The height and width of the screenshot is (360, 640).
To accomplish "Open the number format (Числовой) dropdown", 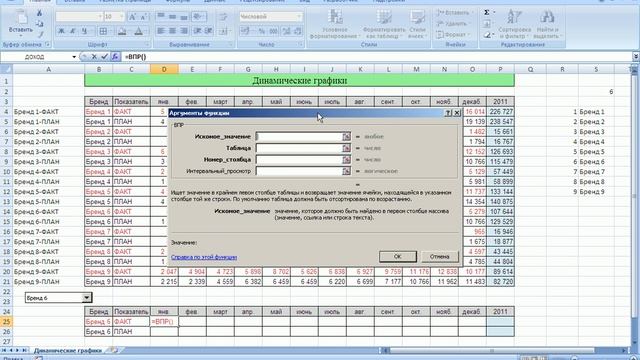I will [299, 17].
